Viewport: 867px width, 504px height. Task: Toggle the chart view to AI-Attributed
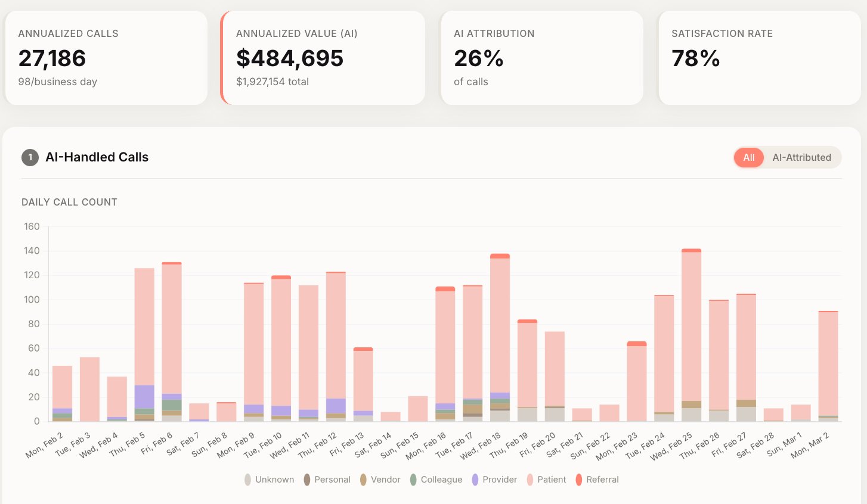click(802, 157)
